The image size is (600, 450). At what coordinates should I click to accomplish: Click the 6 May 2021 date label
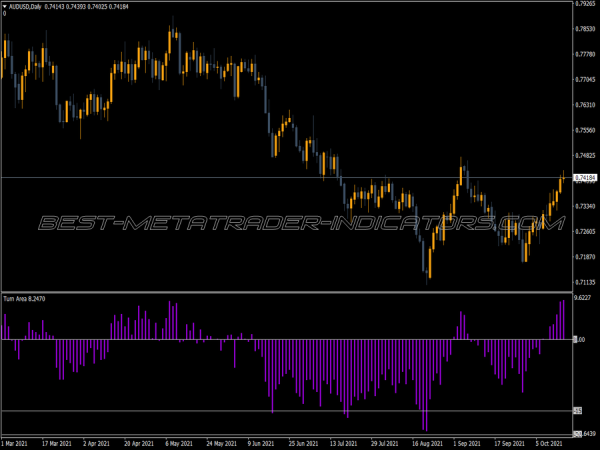[x=179, y=444]
